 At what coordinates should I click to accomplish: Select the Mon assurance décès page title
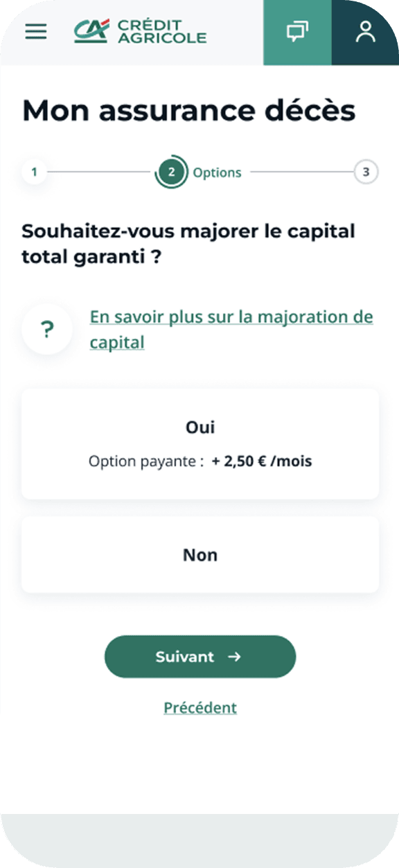point(188,110)
